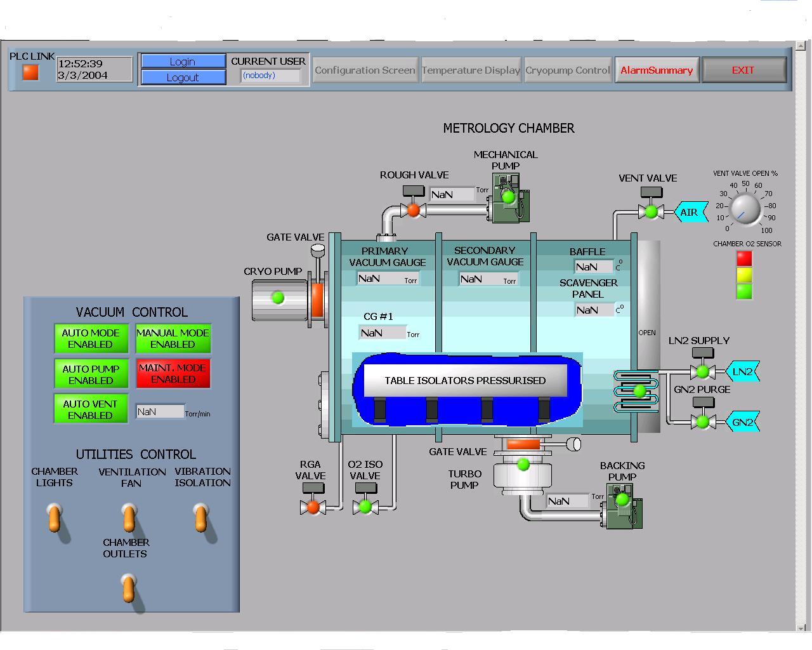This screenshot has height=650, width=812.
Task: Click the Table Isolators Pressurised button
Action: coord(465,380)
